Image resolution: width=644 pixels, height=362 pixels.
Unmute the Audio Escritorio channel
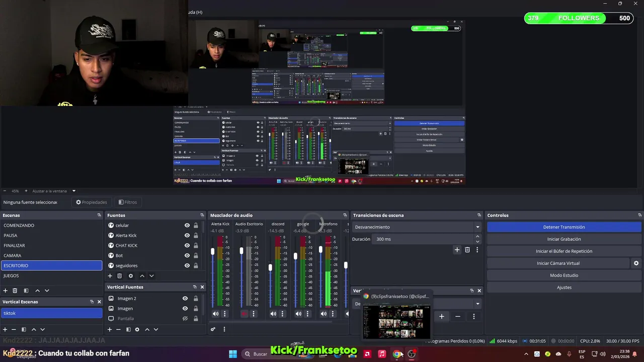point(244,314)
